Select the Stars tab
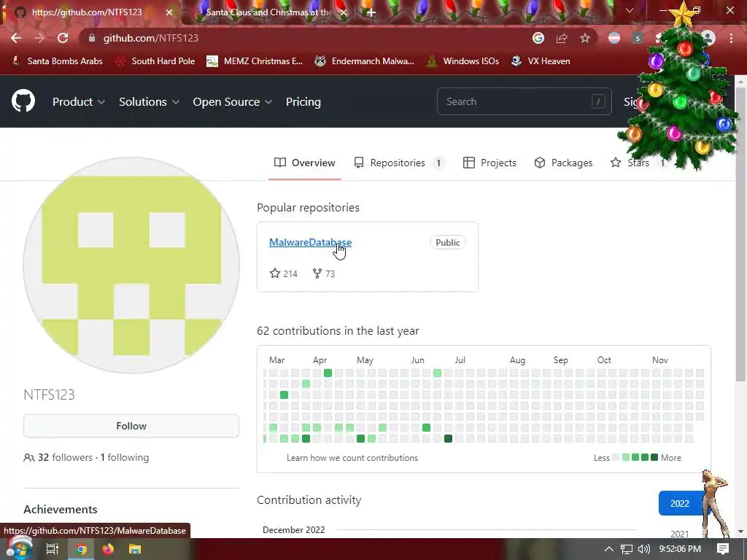The image size is (747, 560). (x=638, y=163)
